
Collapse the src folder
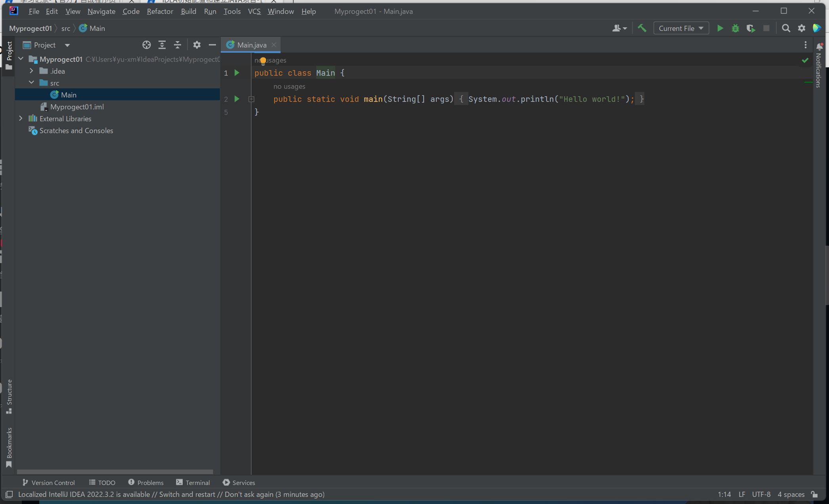pyautogui.click(x=31, y=83)
